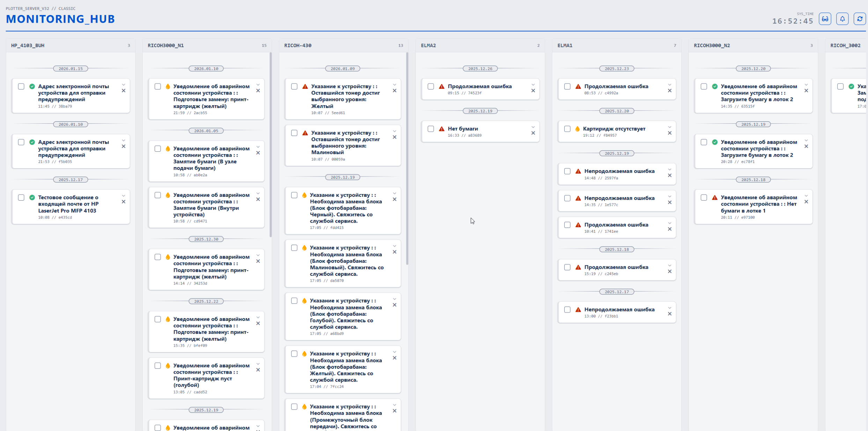
Task: Dismiss RICOH3000_N1 card 2acb55
Action: [258, 91]
